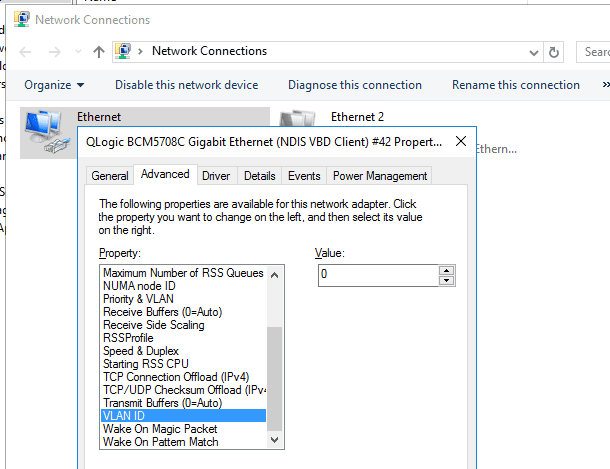610x469 pixels.
Task: Decrease VLAN ID value with down stepper
Action: 446,280
